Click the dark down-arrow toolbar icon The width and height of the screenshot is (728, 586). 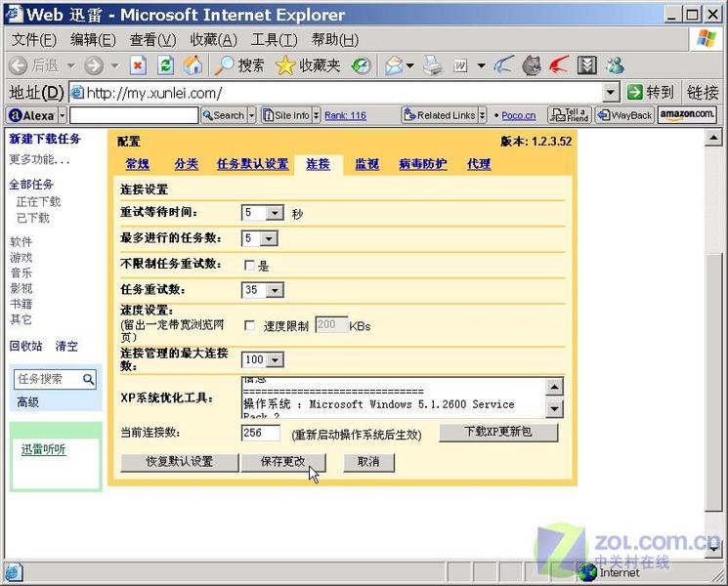pos(587,65)
